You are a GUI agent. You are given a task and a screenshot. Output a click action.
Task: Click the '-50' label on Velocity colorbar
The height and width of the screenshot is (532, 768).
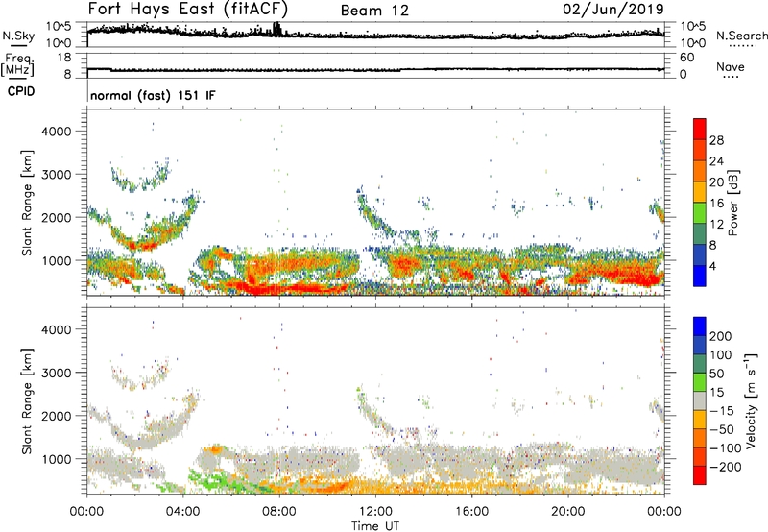(x=722, y=429)
